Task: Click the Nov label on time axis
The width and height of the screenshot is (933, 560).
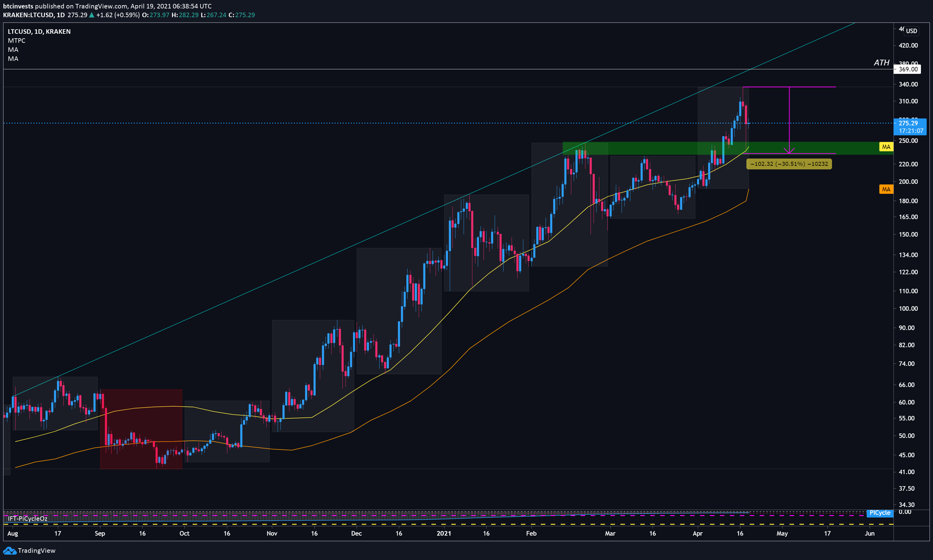Action: tap(272, 533)
